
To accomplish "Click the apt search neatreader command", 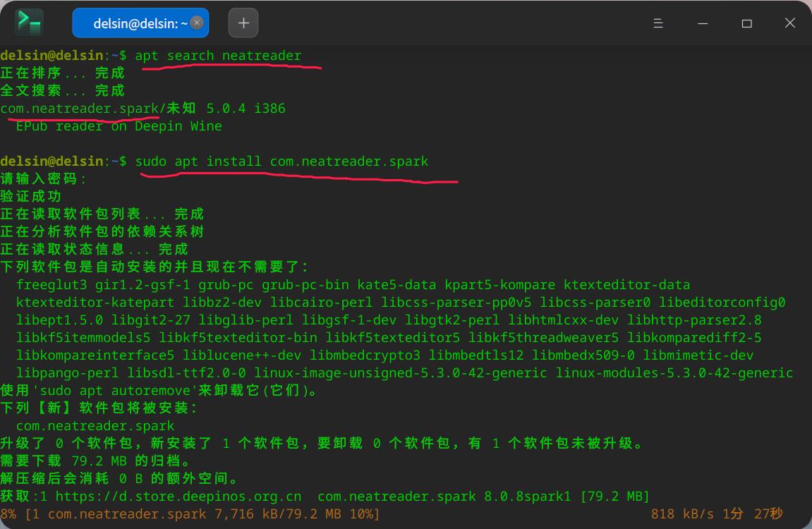I will [219, 55].
